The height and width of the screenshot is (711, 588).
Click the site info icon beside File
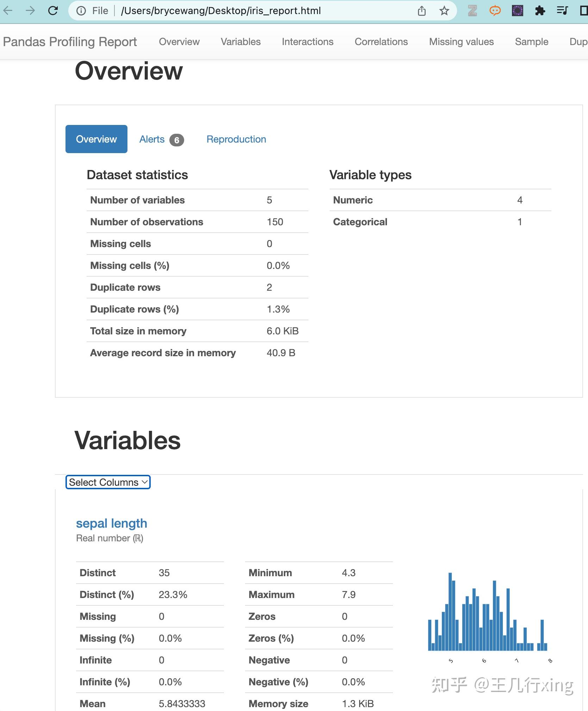click(x=81, y=11)
